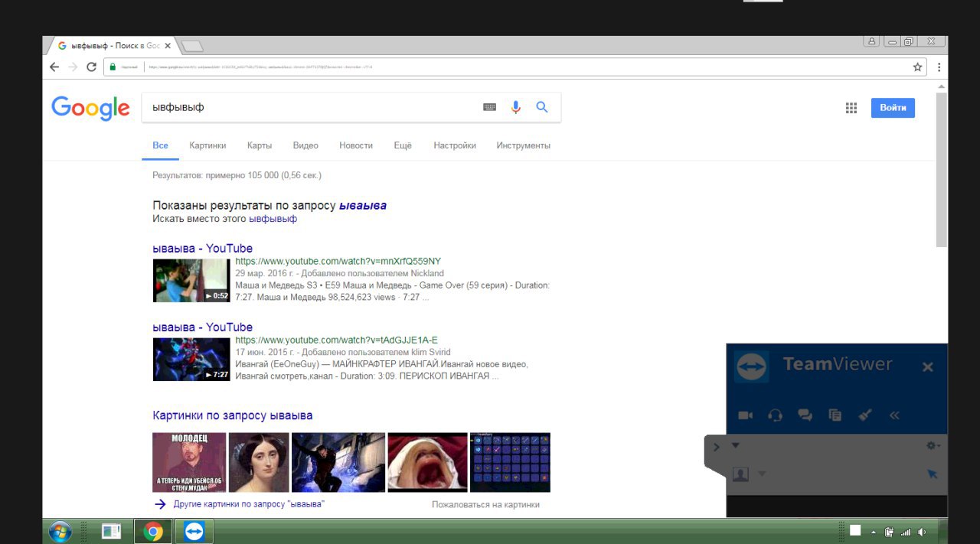Collapse TeamViewer toolbar with double chevron
The image size is (980, 544).
click(x=894, y=415)
